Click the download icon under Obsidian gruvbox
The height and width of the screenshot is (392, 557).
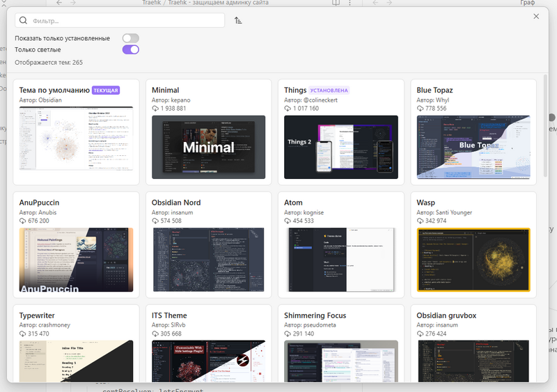click(x=420, y=334)
